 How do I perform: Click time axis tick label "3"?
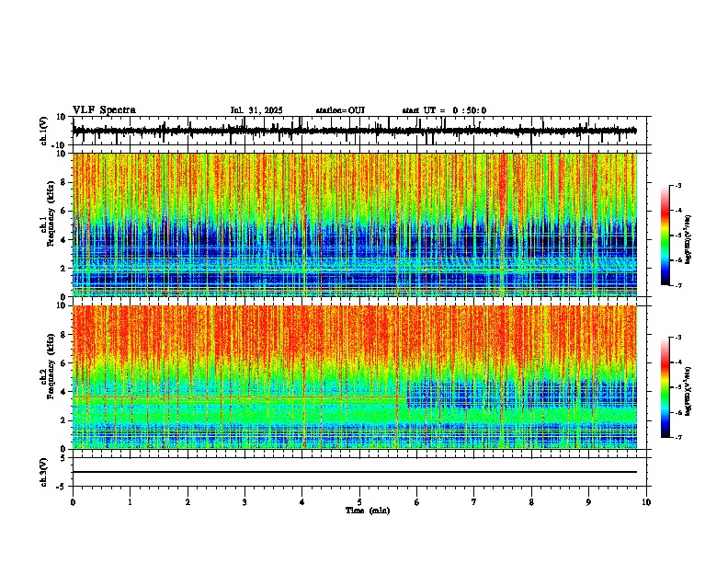point(245,502)
